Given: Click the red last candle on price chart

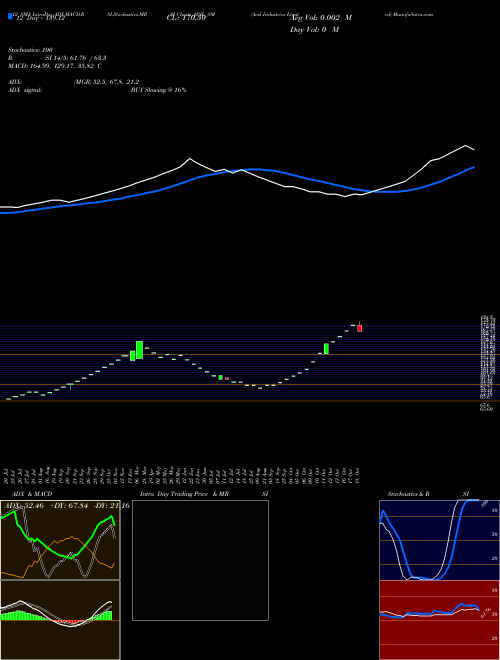Looking at the screenshot, I should point(359,328).
